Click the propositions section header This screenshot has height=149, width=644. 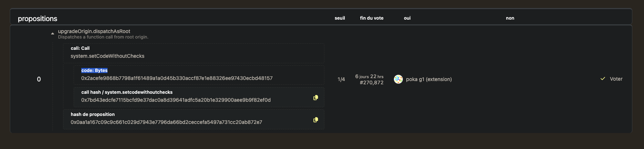pyautogui.click(x=38, y=19)
